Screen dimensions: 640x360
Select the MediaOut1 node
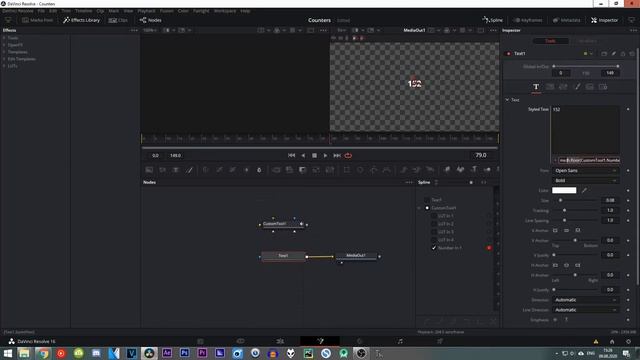point(356,256)
